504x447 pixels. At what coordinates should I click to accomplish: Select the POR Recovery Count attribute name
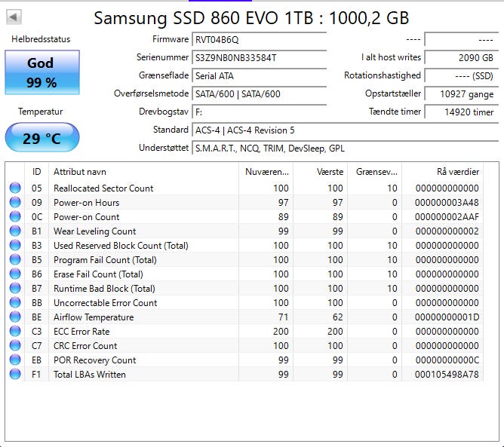tap(94, 360)
